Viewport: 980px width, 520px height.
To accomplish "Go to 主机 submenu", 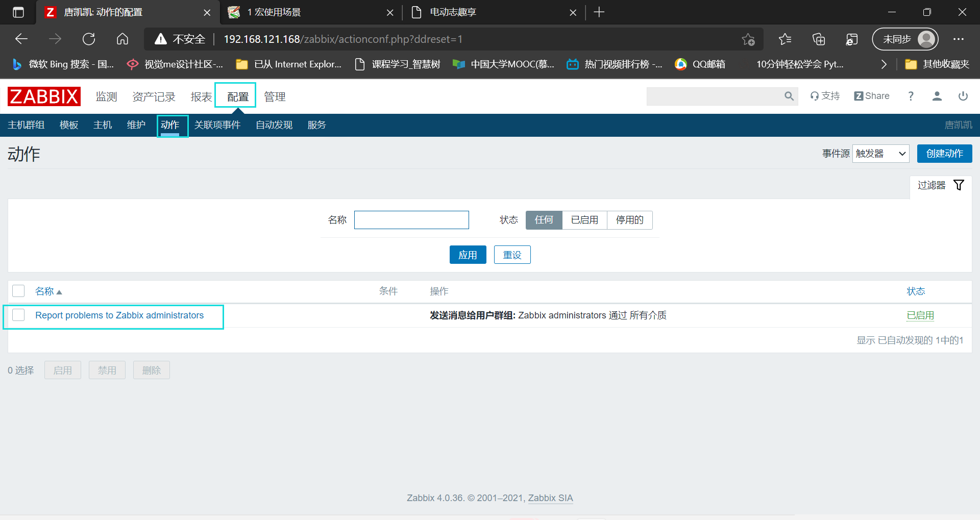I will point(103,125).
